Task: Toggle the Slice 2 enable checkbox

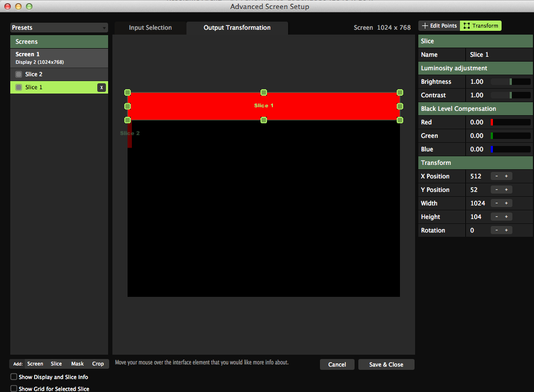Action: tap(19, 74)
